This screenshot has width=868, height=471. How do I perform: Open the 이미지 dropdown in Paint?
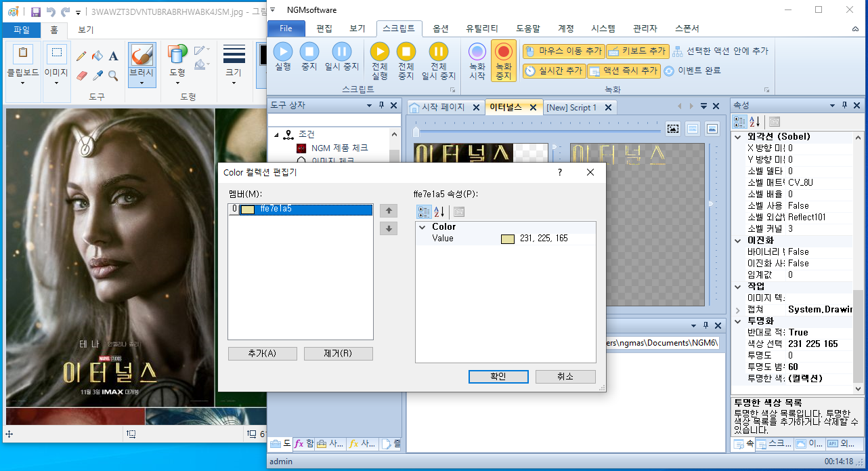pyautogui.click(x=56, y=83)
